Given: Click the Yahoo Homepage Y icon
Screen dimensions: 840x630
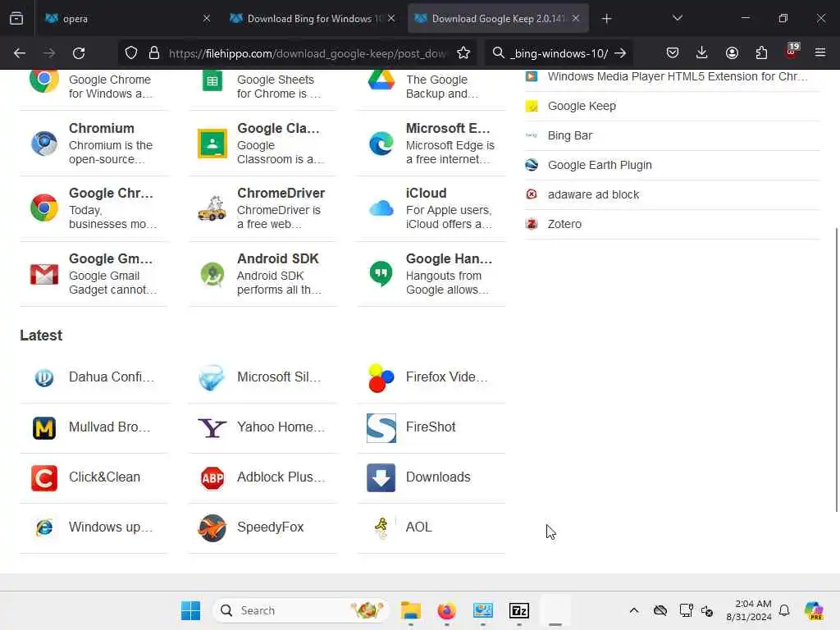Looking at the screenshot, I should (212, 427).
